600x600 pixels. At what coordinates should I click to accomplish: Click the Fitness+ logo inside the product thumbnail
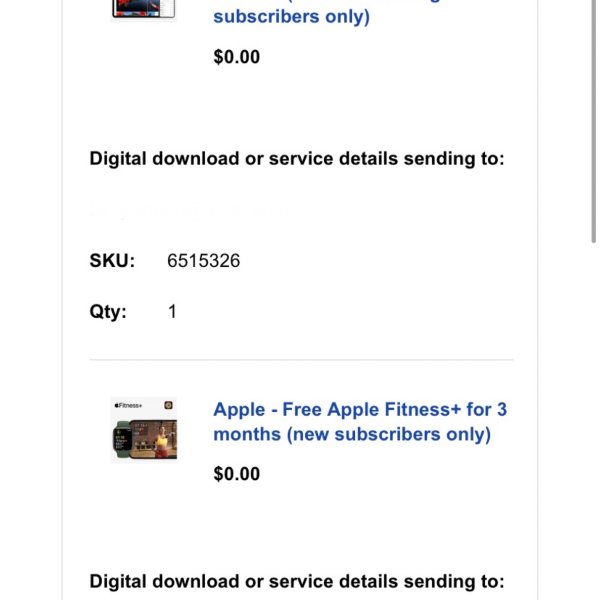[x=128, y=406]
